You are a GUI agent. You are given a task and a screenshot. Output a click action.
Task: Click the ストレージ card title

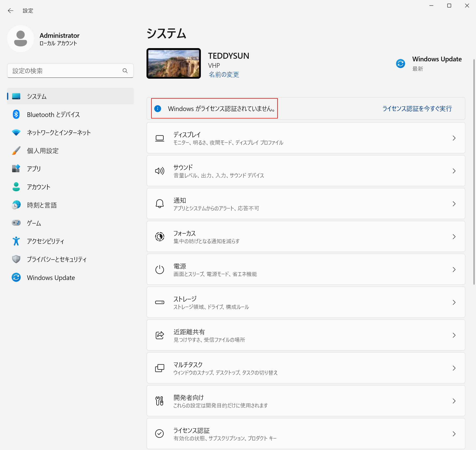point(185,299)
